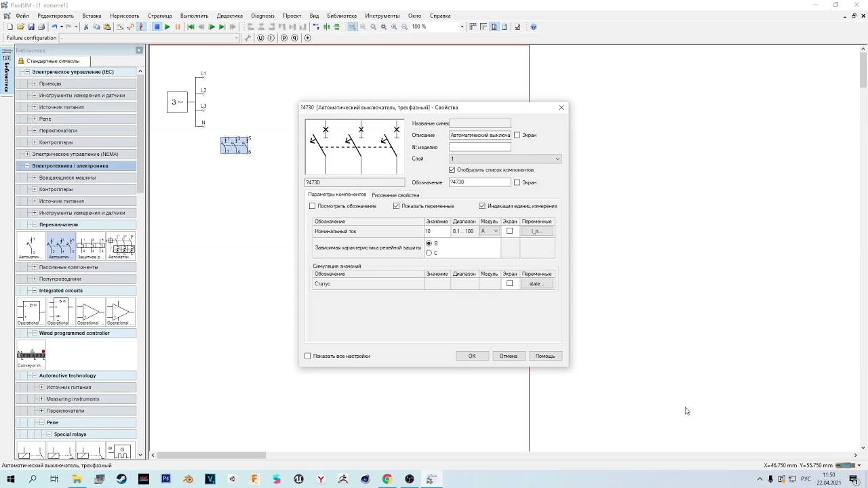Click the wrench icon beside Failure configuration
The width and height of the screenshot is (868, 488).
coord(248,38)
